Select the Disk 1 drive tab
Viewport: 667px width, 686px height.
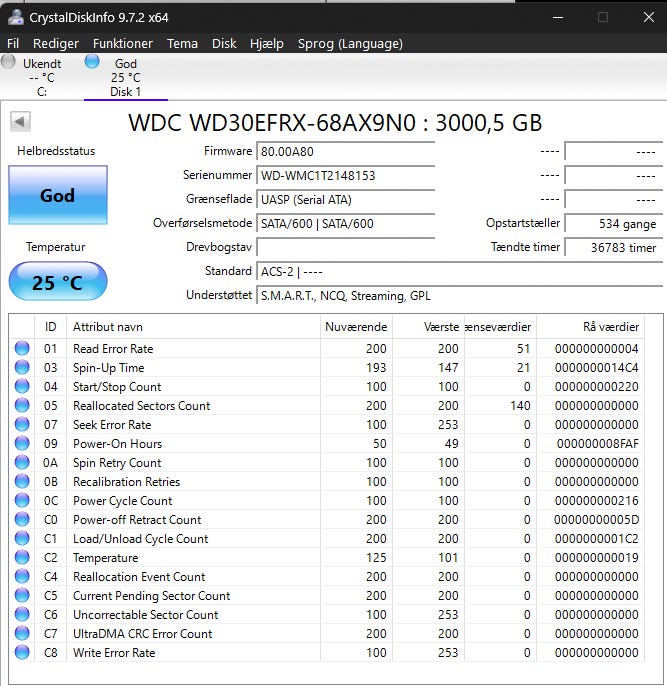click(125, 78)
